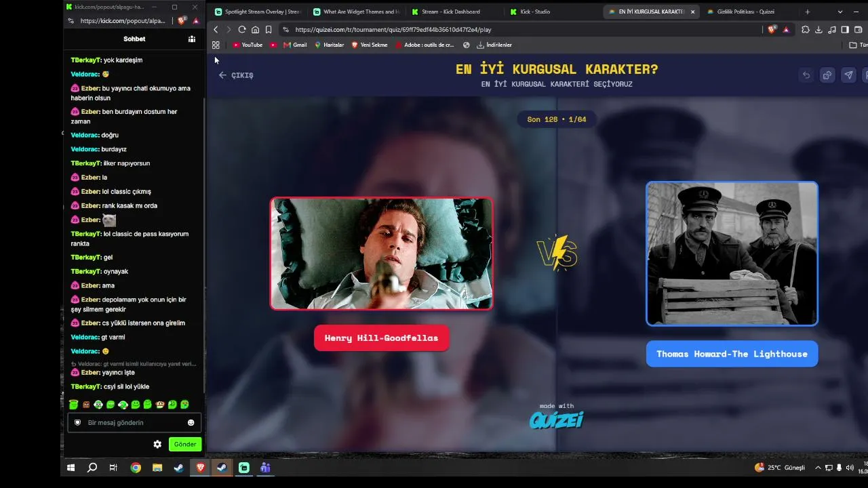This screenshot has height=488, width=868.
Task: Open the Yeni Sekme bookmark
Action: pos(370,45)
